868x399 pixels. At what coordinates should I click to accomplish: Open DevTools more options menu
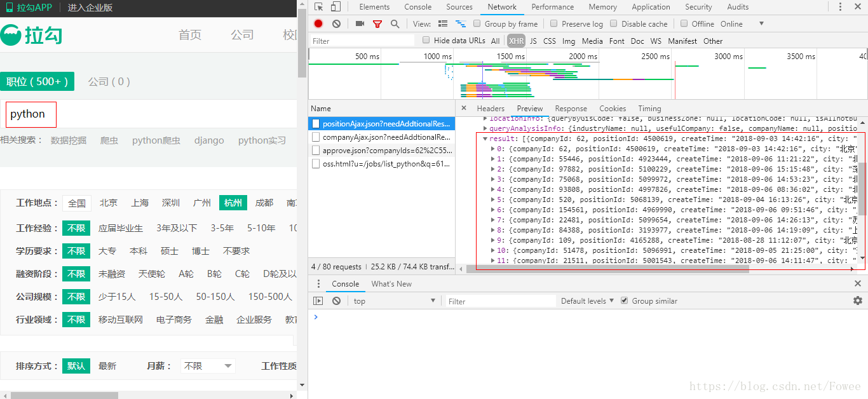click(841, 7)
